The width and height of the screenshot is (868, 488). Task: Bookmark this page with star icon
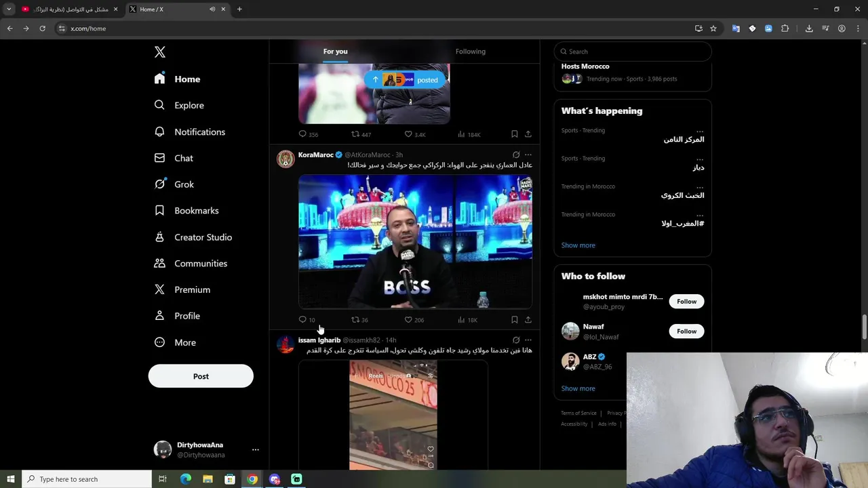point(713,28)
